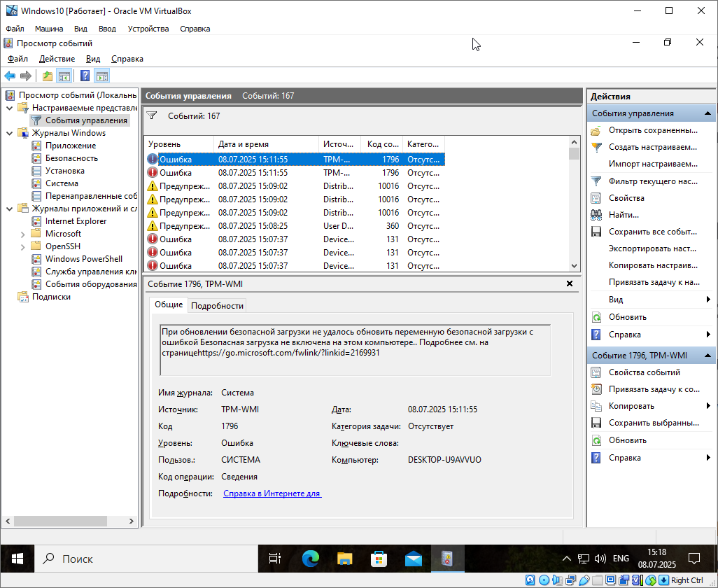Screen dimensions: 718x588
Task: Click the ENG language indicator in tray
Action: tap(621, 559)
